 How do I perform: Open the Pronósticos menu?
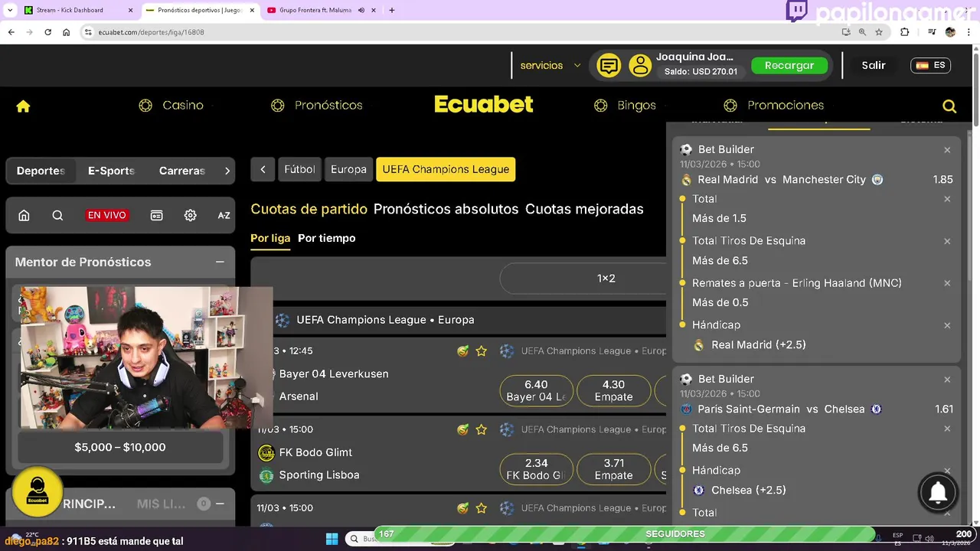[317, 106]
